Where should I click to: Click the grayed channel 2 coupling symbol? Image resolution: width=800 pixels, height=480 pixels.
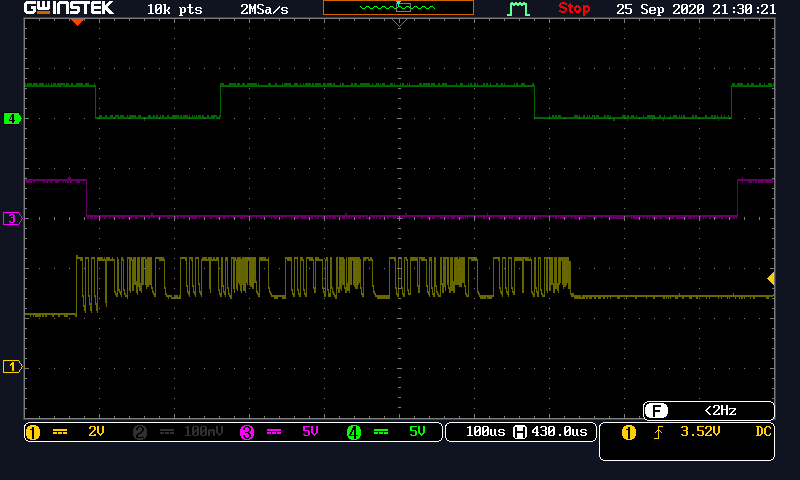pyautogui.click(x=167, y=432)
